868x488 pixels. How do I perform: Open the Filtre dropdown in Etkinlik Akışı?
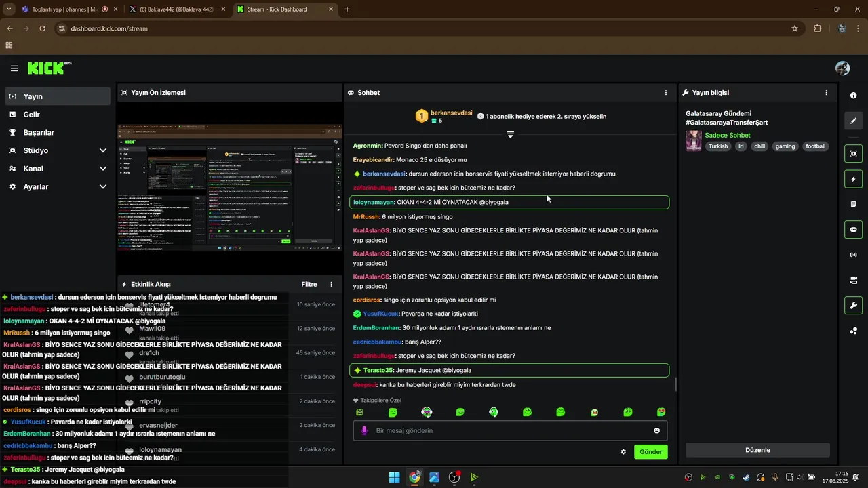309,284
